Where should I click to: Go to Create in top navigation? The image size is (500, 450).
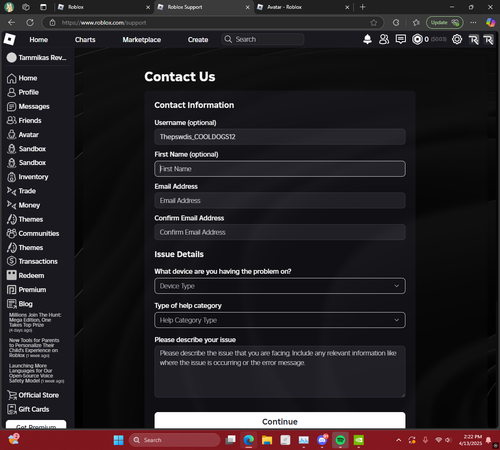(x=198, y=40)
